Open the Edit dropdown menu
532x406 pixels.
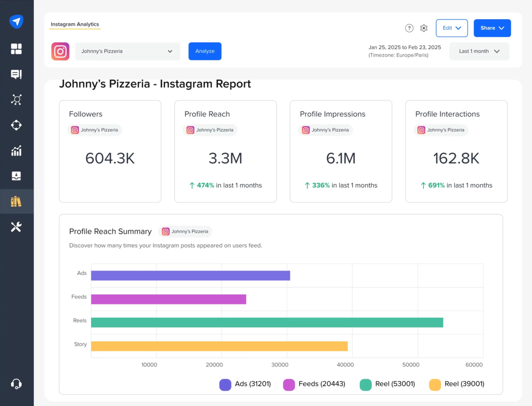[451, 28]
